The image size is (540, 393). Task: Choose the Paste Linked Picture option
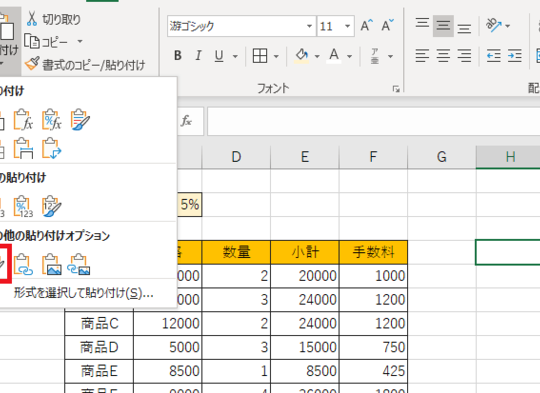pos(79,265)
